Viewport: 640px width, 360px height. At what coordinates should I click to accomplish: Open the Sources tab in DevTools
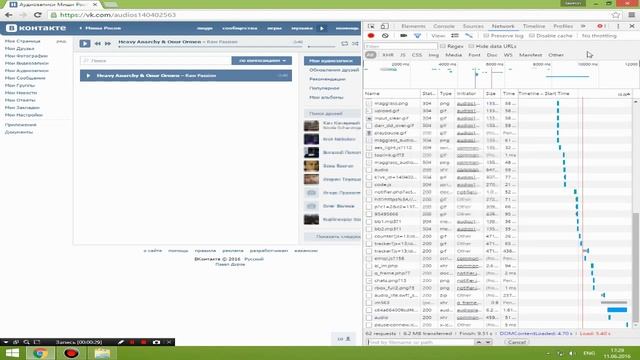[x=473, y=26]
